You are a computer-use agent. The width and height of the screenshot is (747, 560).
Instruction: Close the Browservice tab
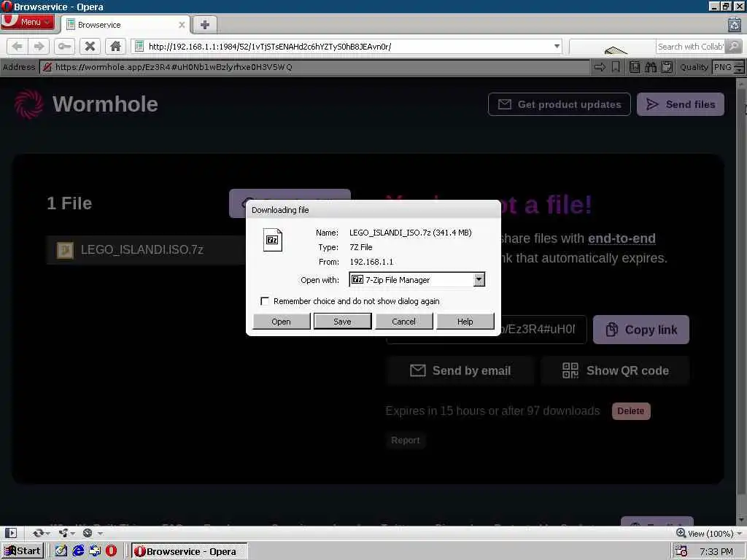[182, 25]
